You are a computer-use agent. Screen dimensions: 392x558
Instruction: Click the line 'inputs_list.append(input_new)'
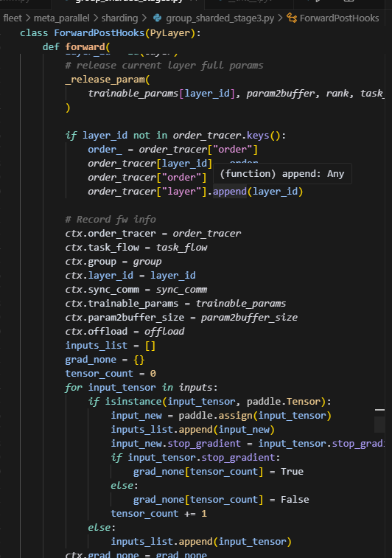192,430
